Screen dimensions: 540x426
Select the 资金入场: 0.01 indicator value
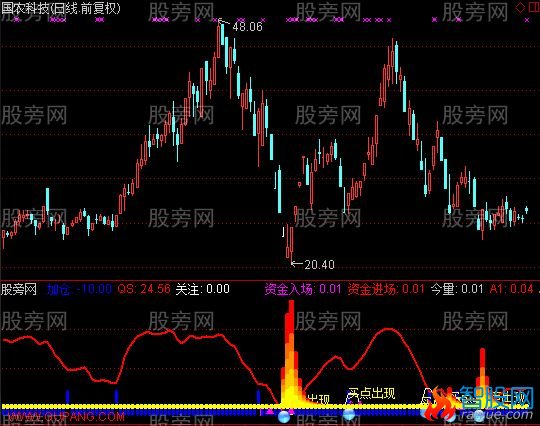coord(303,289)
